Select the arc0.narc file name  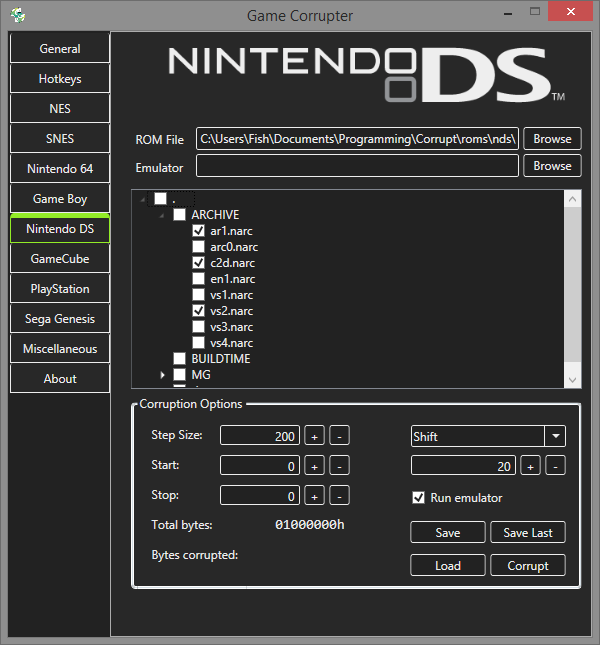(234, 247)
